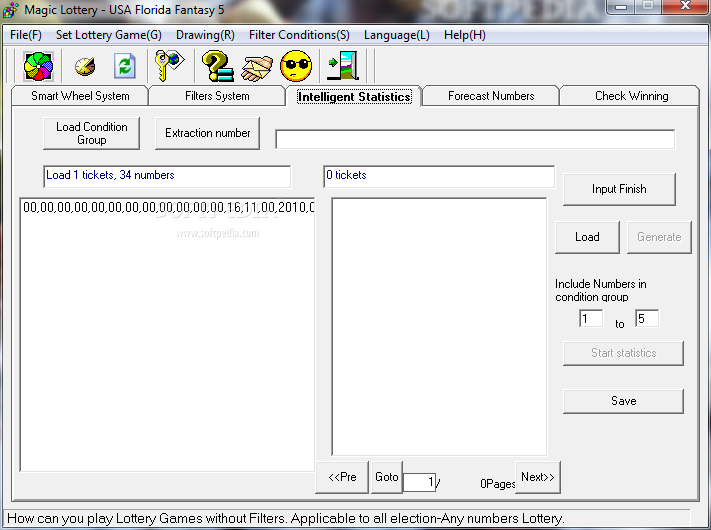Go to next page with Next>>
Image resolution: width=711 pixels, height=530 pixels.
pyautogui.click(x=538, y=477)
